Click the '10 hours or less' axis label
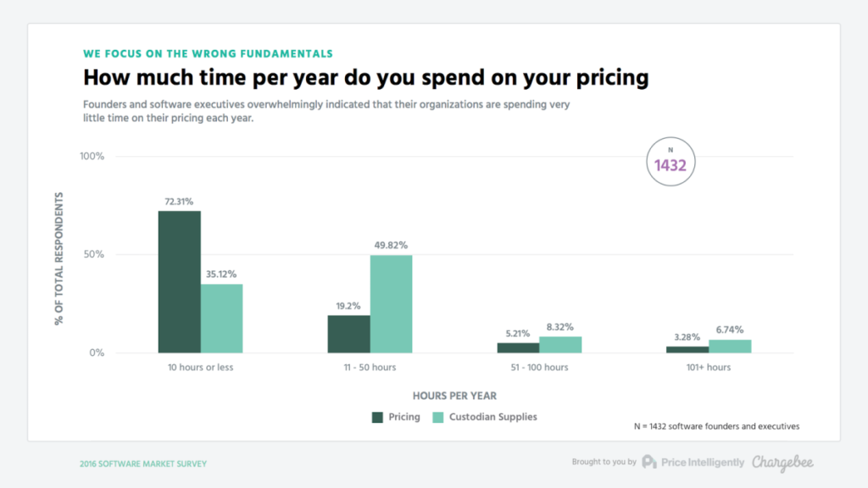Screen dimensions: 868x488 [x=200, y=368]
